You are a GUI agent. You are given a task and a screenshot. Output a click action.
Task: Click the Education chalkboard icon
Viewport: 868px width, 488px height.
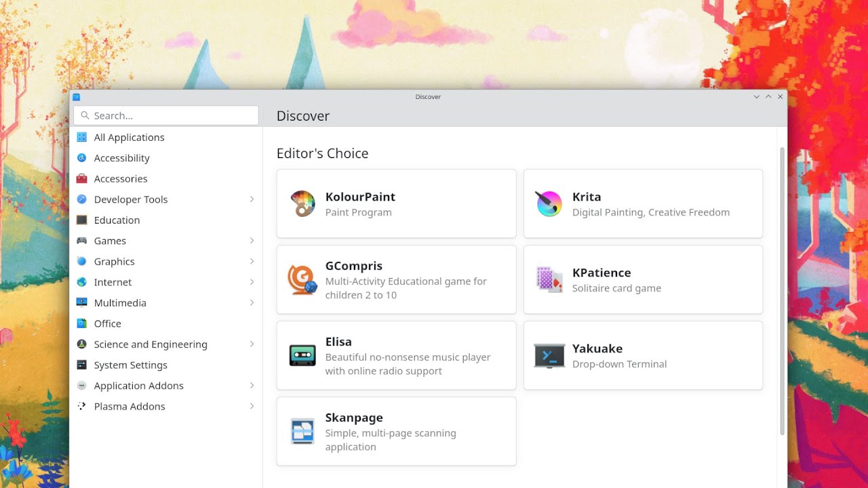point(82,220)
